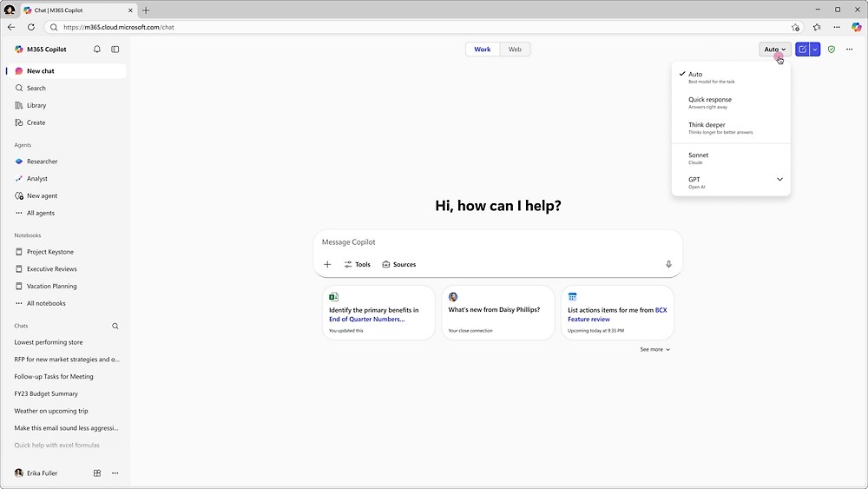868x489 pixels.
Task: Choose BCX Feature review action items card
Action: click(x=617, y=313)
